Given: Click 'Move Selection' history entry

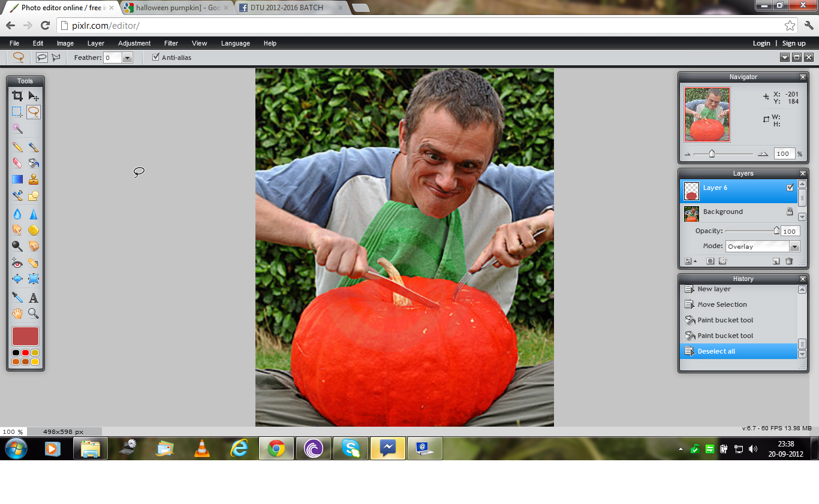Looking at the screenshot, I should click(x=739, y=304).
